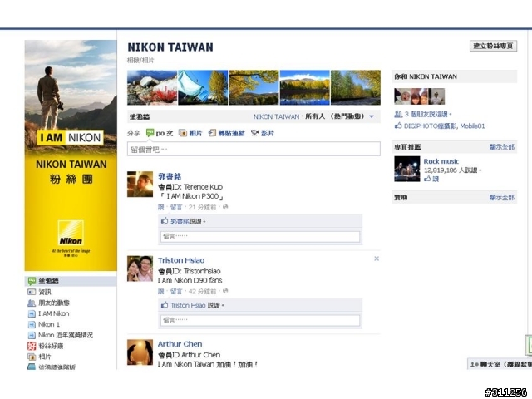Image resolution: width=532 pixels, height=399 pixels.
Task: Click the globe privacy icon on Triston Hsiao post
Action: pyautogui.click(x=225, y=291)
